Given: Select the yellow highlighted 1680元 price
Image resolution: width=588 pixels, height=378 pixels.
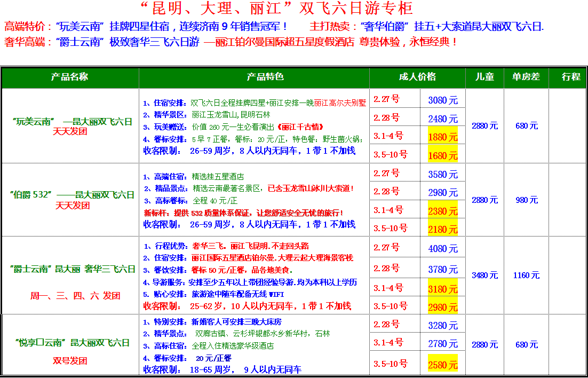Looking at the screenshot, I should (x=443, y=155).
